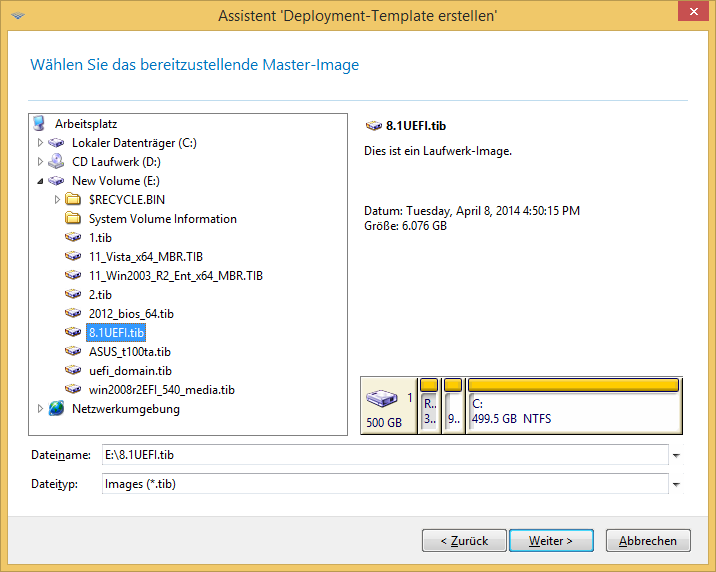This screenshot has width=716, height=572.
Task: Expand the Netzwerkumgebung tree node
Action: tap(41, 409)
